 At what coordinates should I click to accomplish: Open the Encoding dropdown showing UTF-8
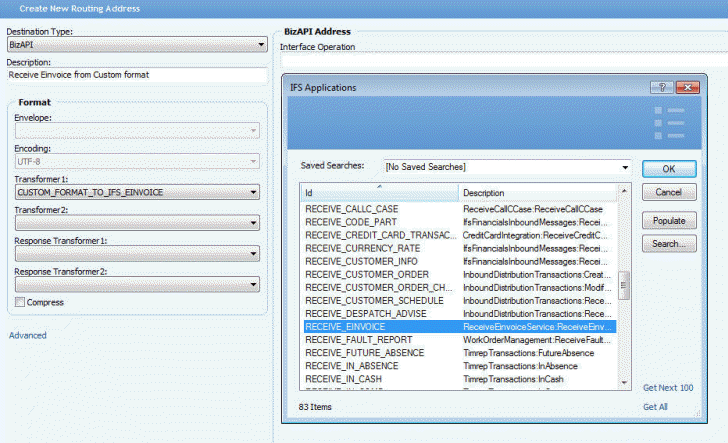[x=137, y=162]
